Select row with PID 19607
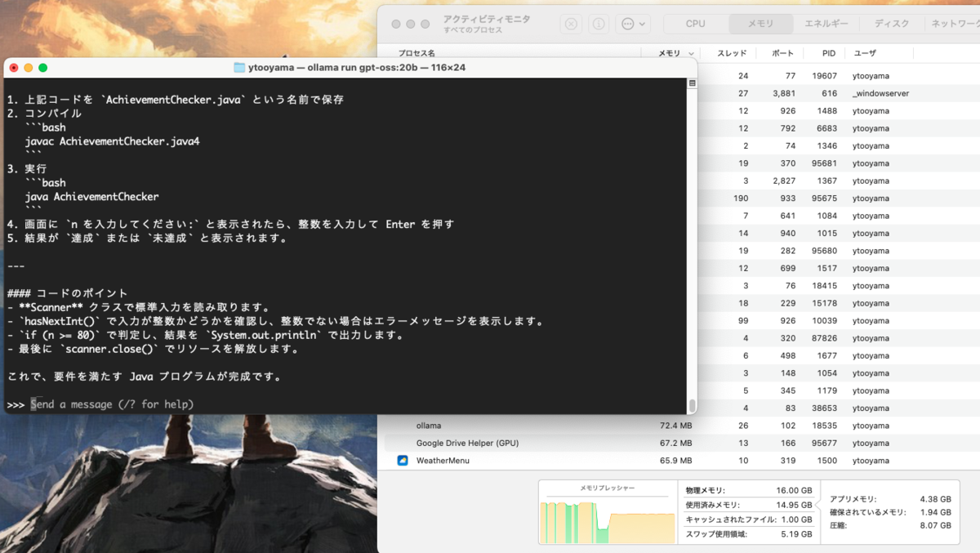This screenshot has height=553, width=980. [837, 76]
